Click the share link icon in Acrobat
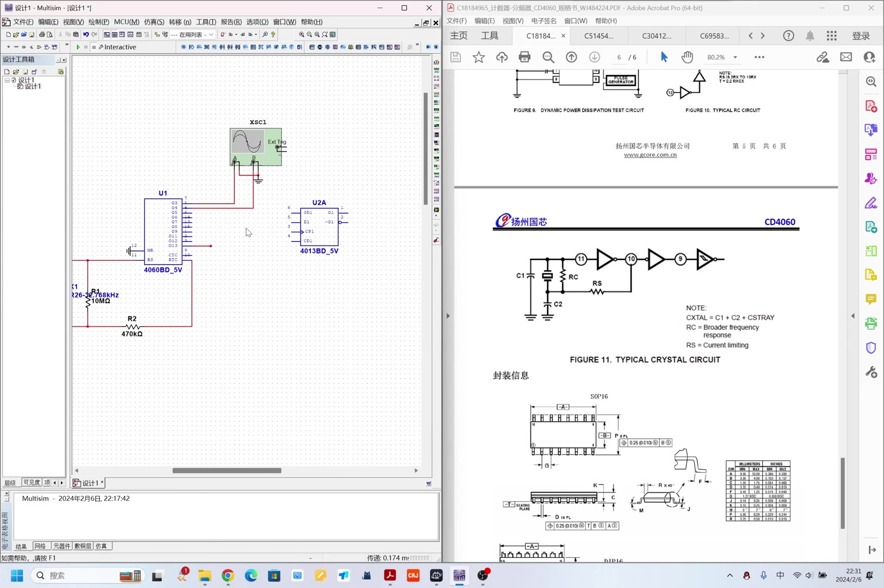884x588 pixels. click(x=822, y=57)
